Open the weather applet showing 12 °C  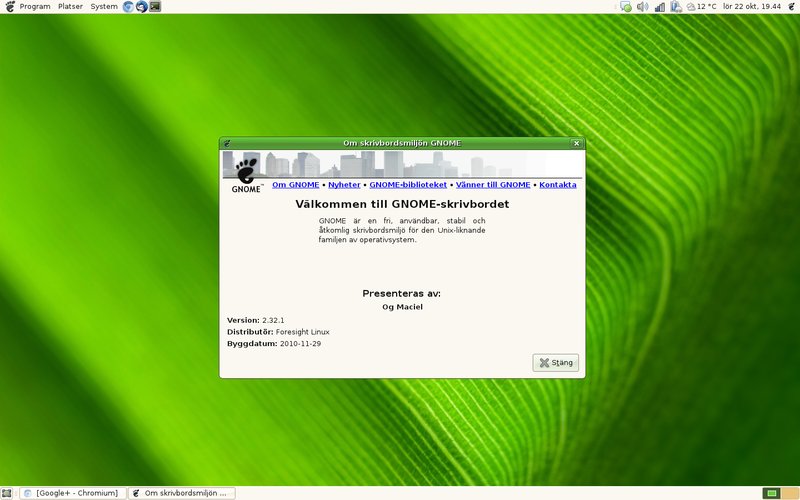click(x=702, y=7)
